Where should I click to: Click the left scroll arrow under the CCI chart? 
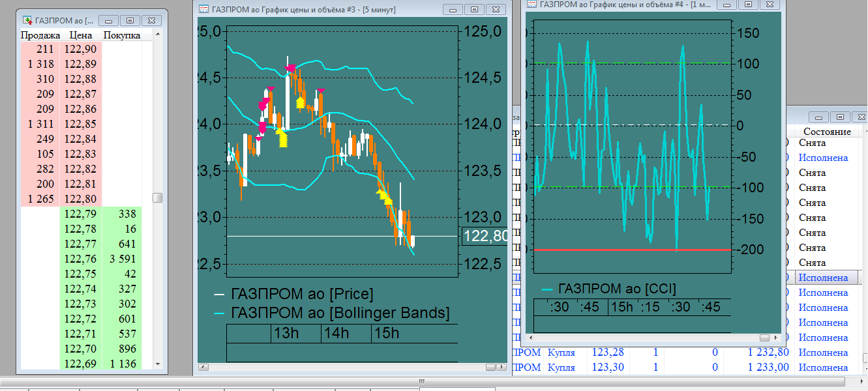coord(531,338)
